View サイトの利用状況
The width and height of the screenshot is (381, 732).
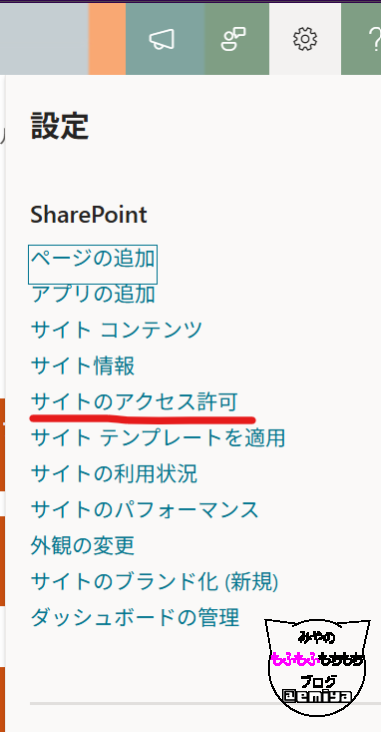[113, 474]
